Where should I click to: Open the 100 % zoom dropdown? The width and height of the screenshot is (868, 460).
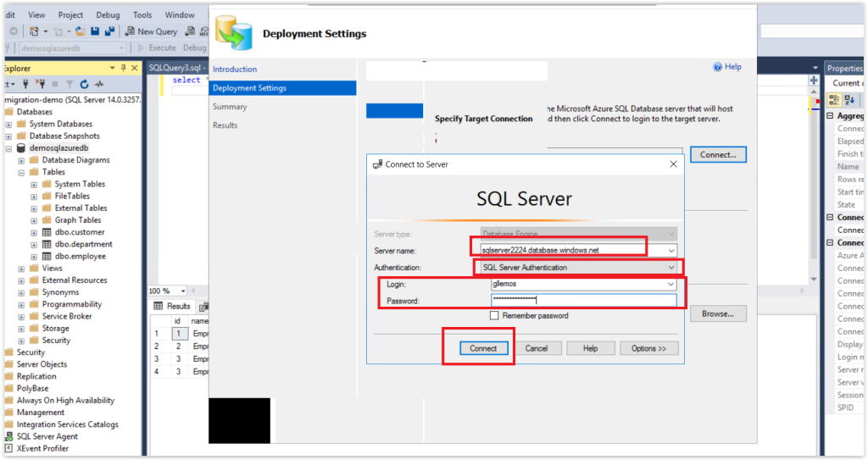pyautogui.click(x=183, y=291)
